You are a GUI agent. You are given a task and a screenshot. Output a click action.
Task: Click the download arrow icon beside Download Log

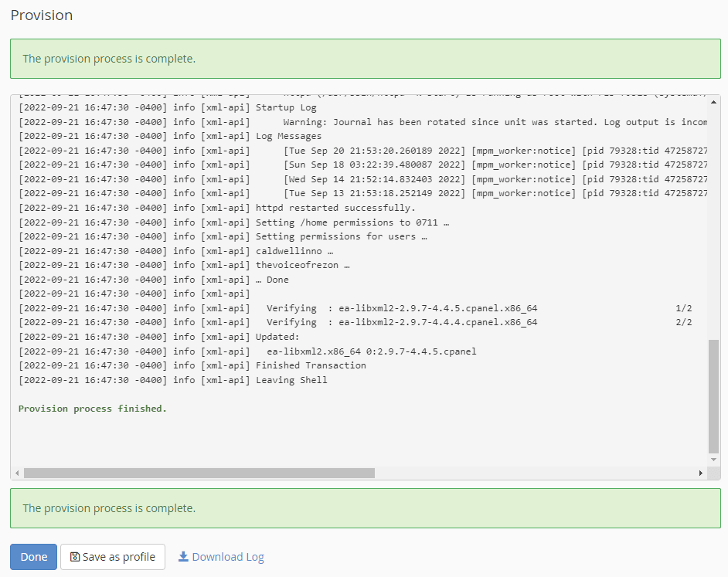tap(183, 556)
